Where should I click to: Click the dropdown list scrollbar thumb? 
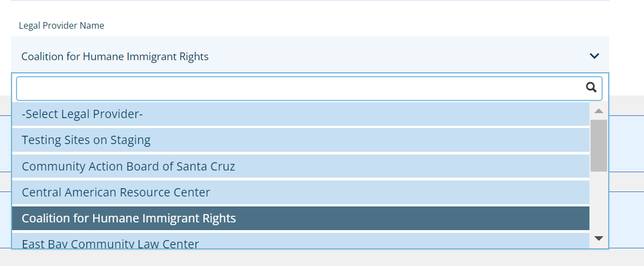click(x=599, y=145)
